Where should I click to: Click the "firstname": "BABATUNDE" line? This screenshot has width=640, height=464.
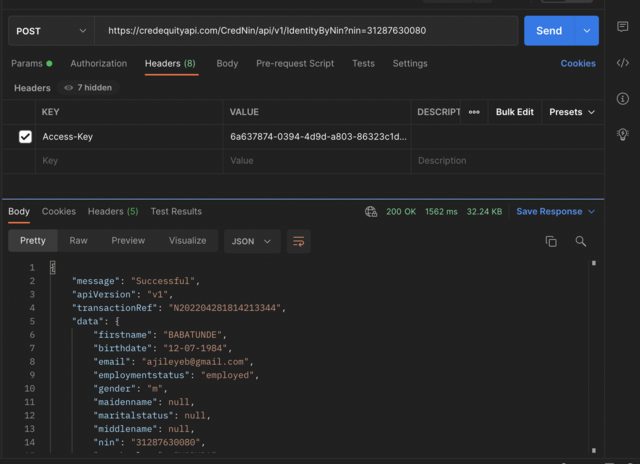pos(160,335)
